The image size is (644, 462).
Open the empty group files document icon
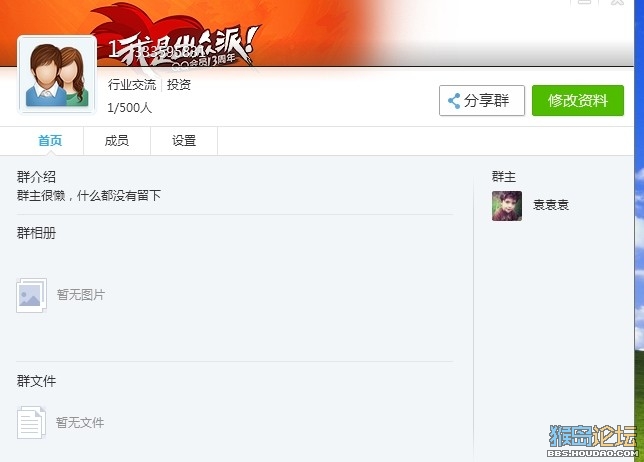click(x=31, y=422)
